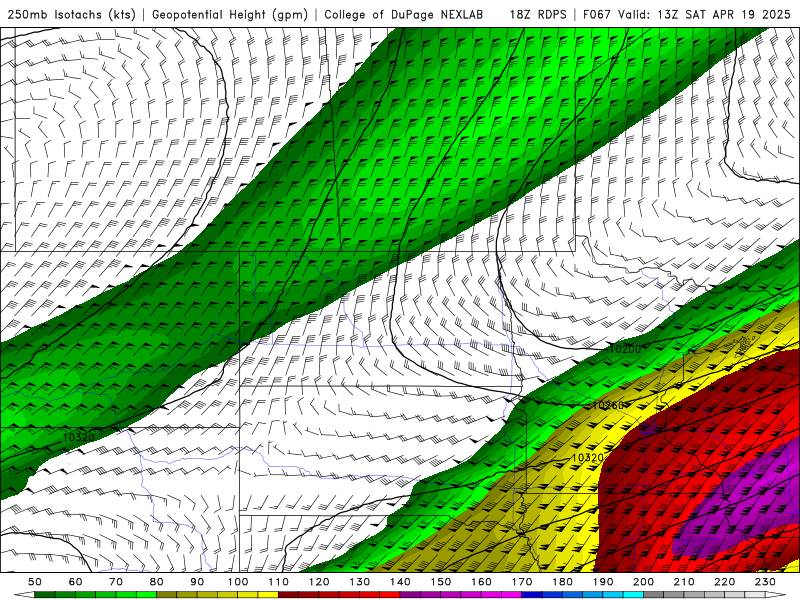Viewport: 800px width, 600px height.
Task: Click the 170 label on the color scale
Action: (x=522, y=582)
